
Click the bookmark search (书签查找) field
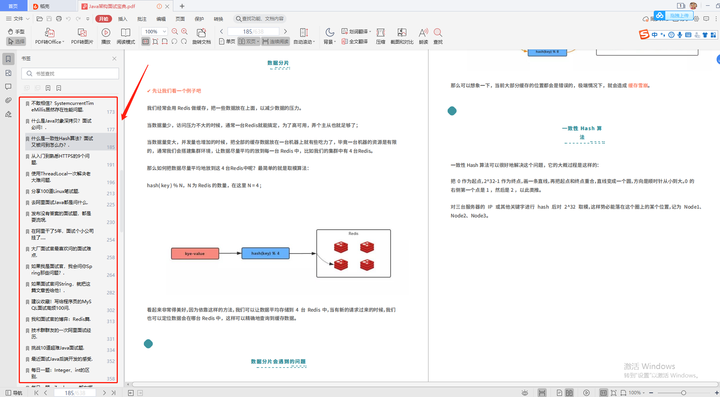70,73
